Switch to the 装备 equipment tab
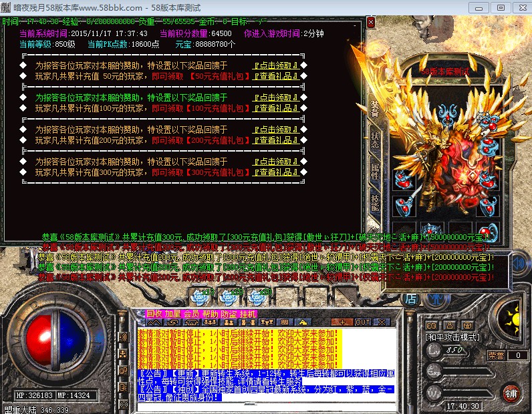The height and width of the screenshot is (414, 532). tap(374, 110)
